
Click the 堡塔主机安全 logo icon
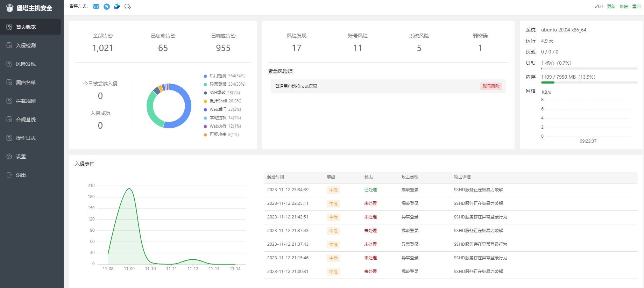click(x=9, y=8)
